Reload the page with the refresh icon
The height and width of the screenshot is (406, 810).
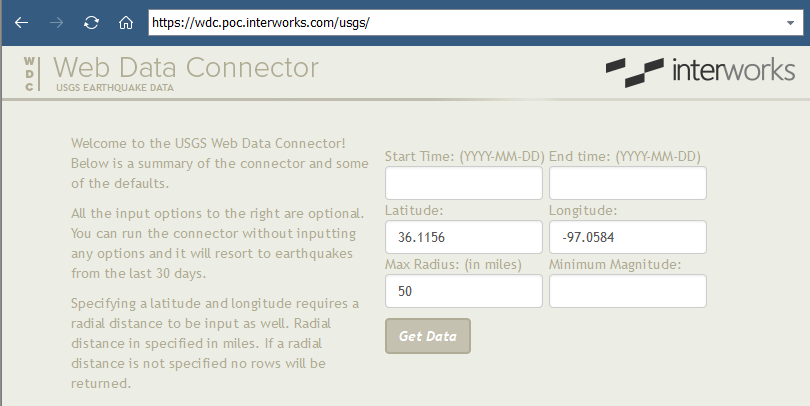[91, 23]
